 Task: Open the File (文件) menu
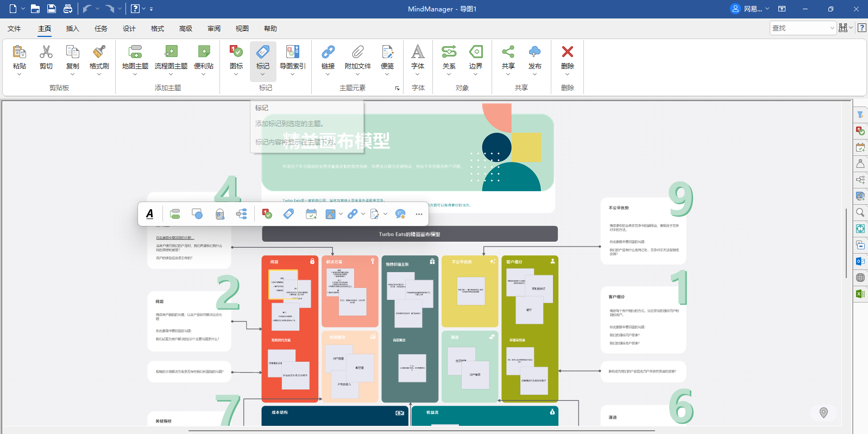point(14,29)
